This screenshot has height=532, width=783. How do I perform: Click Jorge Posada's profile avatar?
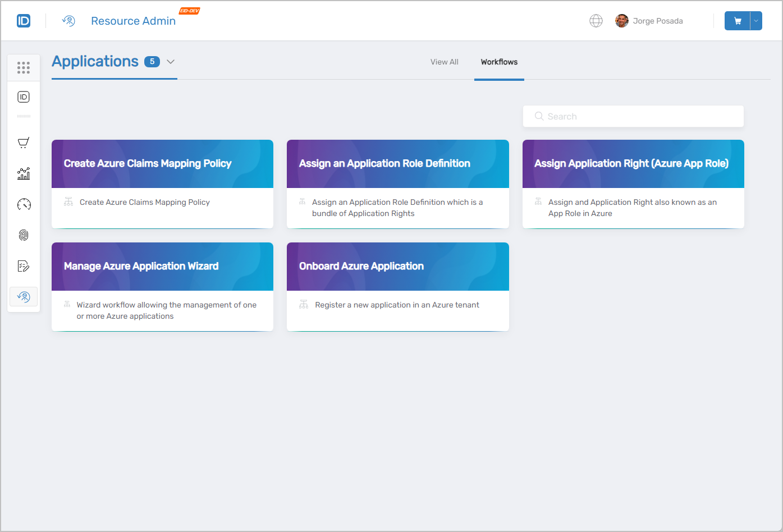point(621,20)
